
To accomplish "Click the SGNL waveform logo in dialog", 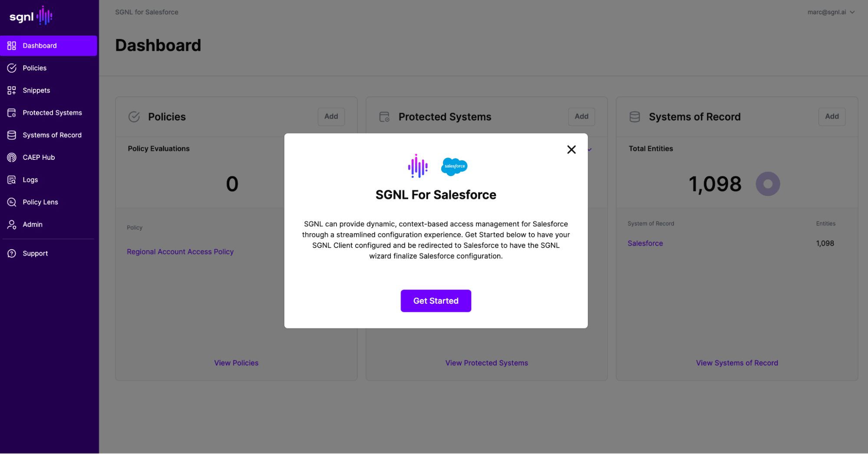I will pos(418,166).
